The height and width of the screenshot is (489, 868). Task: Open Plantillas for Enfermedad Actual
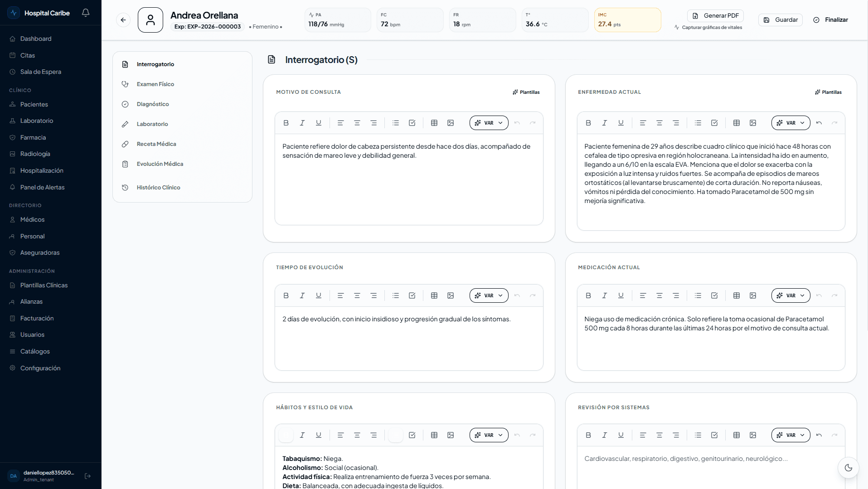[x=828, y=92]
